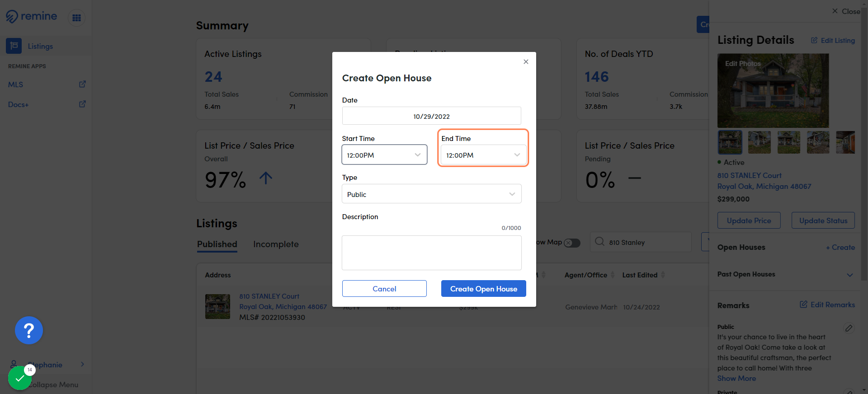Click the Remine logo
Screen dimensions: 868x394
[31, 17]
